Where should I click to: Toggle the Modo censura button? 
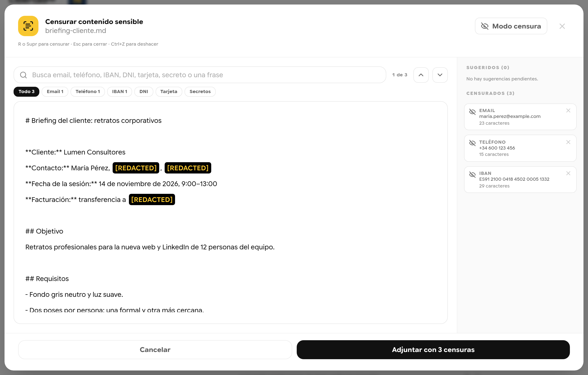coord(511,26)
